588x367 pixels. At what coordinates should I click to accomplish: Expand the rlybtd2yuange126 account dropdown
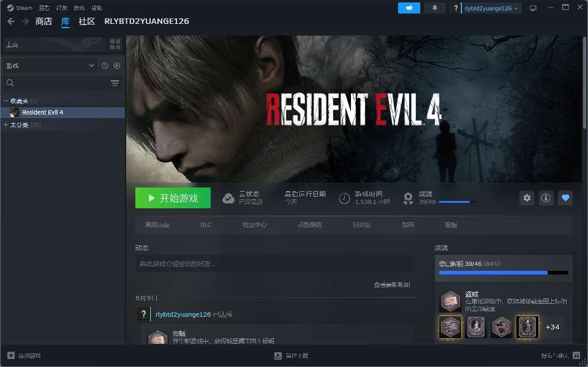491,8
